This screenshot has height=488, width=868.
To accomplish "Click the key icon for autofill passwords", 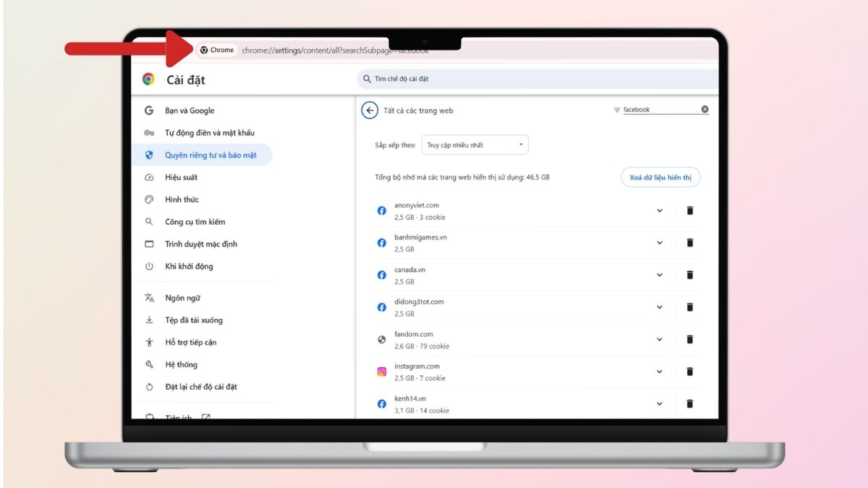I will click(149, 133).
